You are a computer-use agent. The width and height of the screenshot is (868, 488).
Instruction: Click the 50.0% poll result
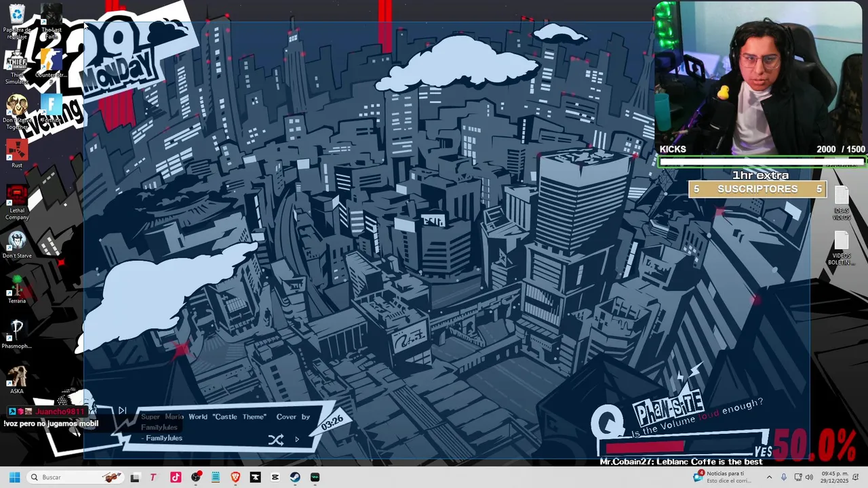[816, 445]
